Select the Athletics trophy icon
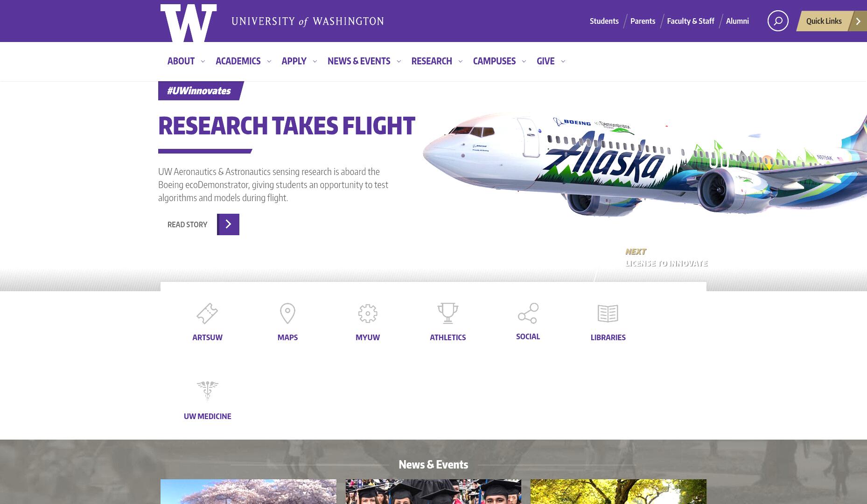Image resolution: width=867 pixels, height=504 pixels. pyautogui.click(x=447, y=313)
